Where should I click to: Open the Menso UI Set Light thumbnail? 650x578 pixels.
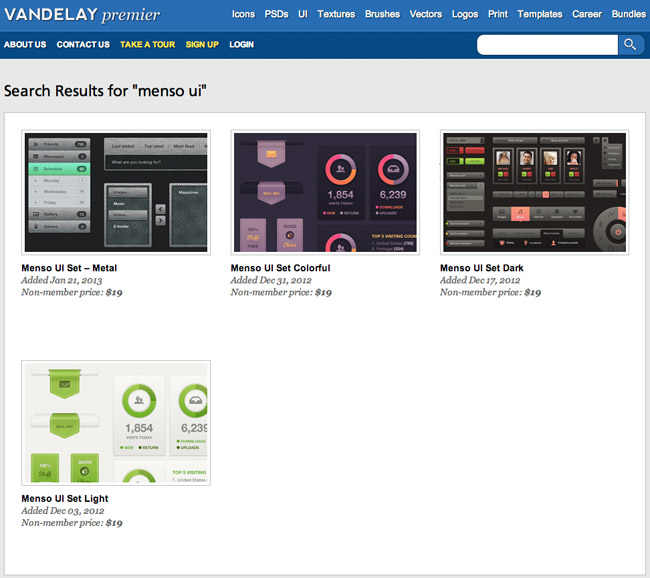pos(116,423)
